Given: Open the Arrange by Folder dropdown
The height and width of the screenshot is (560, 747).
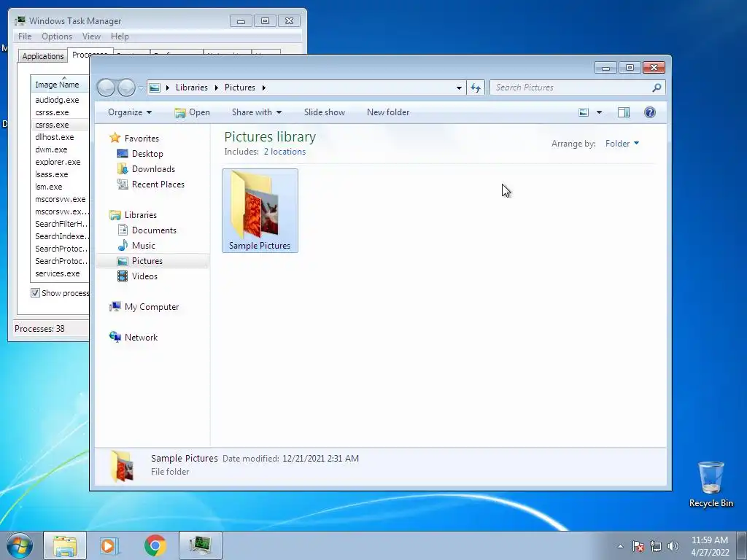Looking at the screenshot, I should pos(622,144).
